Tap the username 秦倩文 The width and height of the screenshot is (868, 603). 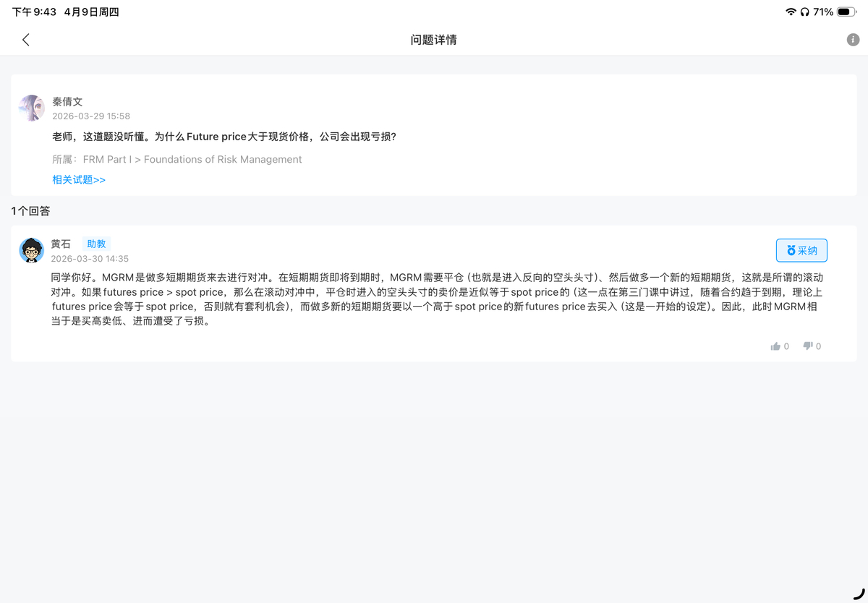click(67, 102)
